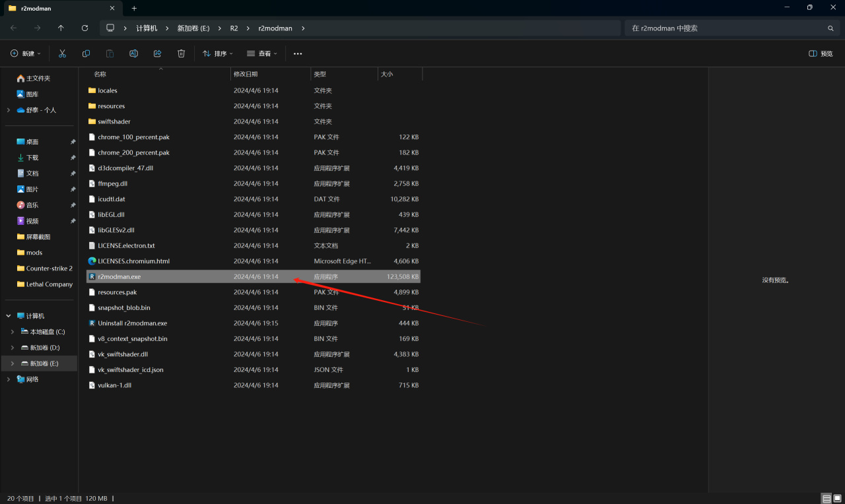
Task: Select v8_context_snapshot.bin file
Action: (253, 338)
